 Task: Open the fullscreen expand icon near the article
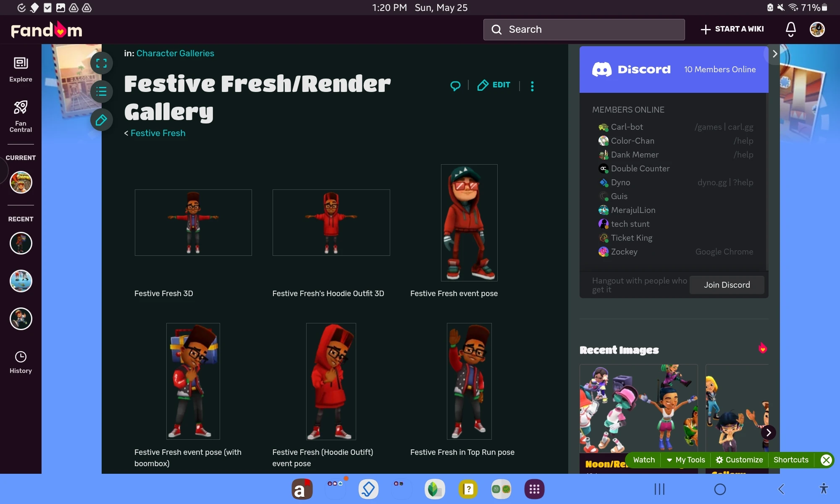click(x=102, y=63)
